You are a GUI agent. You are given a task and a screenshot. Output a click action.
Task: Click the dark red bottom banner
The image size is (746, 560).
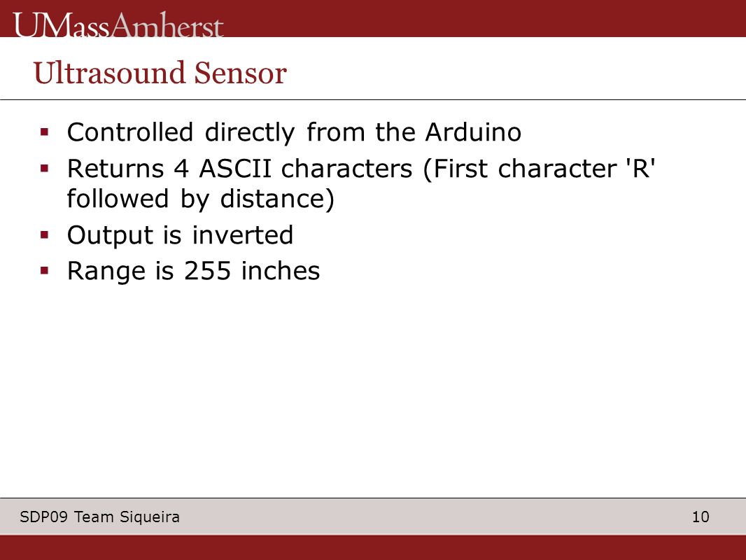coord(373,547)
